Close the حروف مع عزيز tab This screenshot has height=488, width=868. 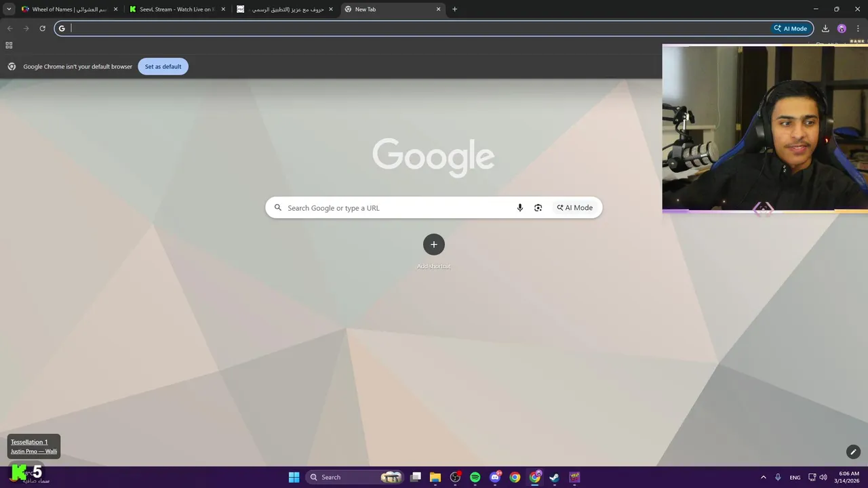coord(331,9)
